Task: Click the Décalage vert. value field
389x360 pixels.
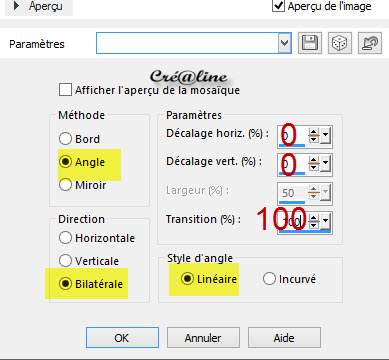Action: pyautogui.click(x=292, y=165)
